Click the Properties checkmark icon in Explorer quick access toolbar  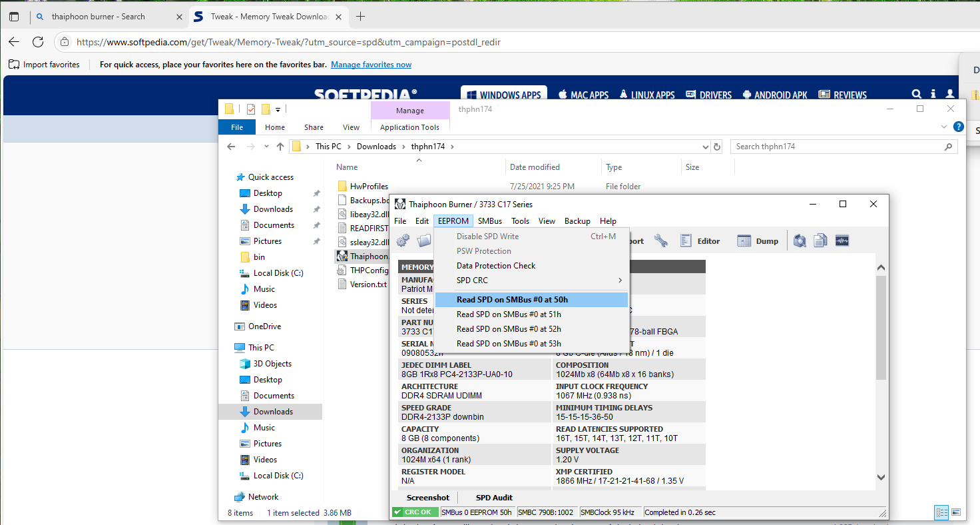(x=251, y=109)
